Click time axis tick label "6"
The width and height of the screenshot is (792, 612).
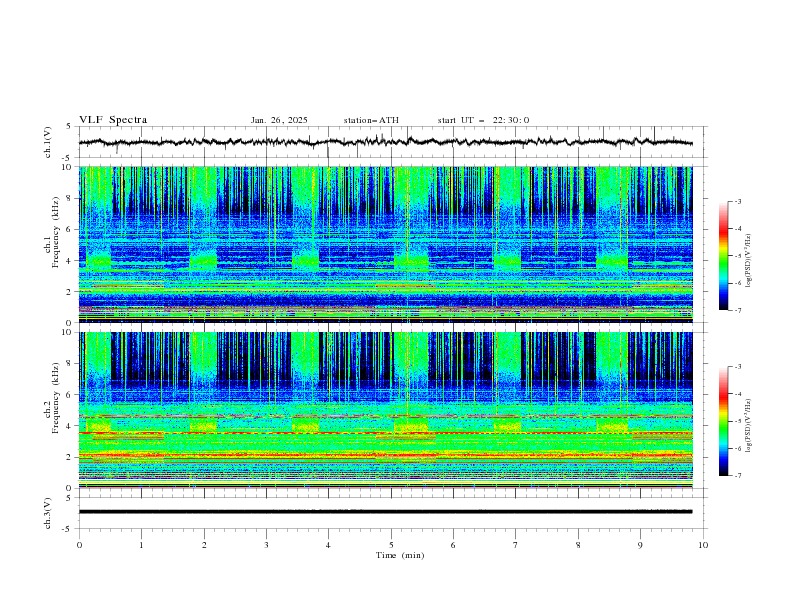coord(453,545)
